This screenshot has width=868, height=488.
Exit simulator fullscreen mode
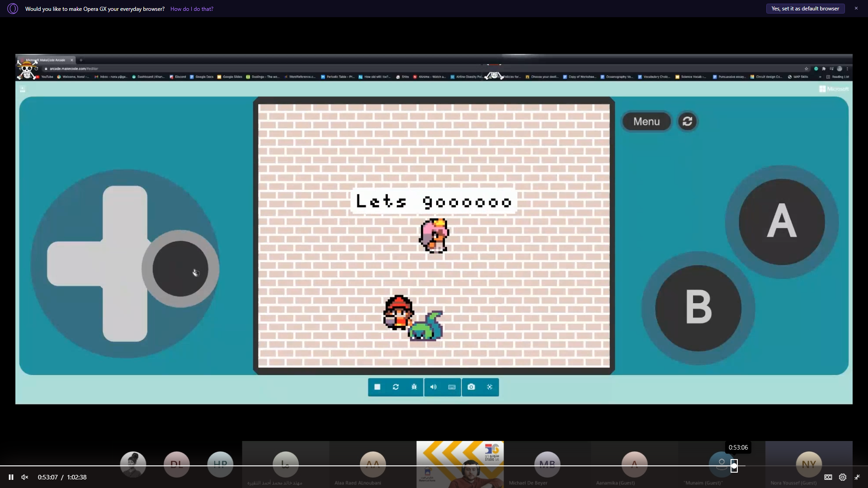[x=490, y=387]
